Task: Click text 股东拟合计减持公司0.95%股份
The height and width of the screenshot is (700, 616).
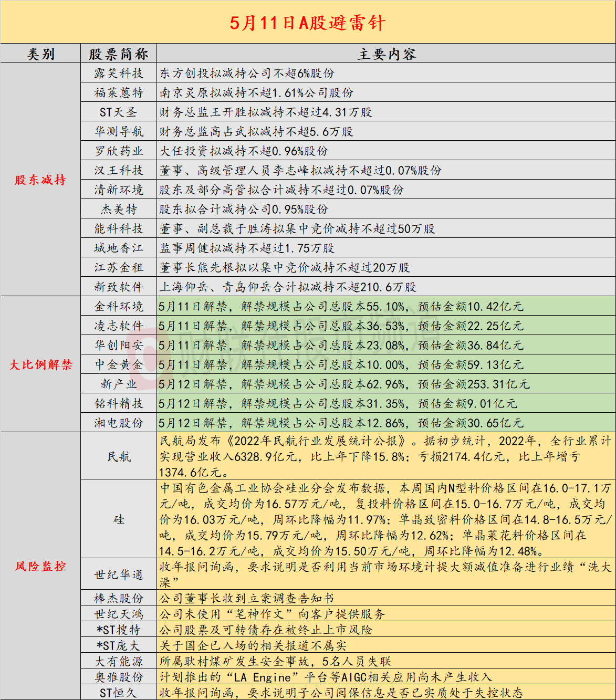Action: pyautogui.click(x=244, y=209)
